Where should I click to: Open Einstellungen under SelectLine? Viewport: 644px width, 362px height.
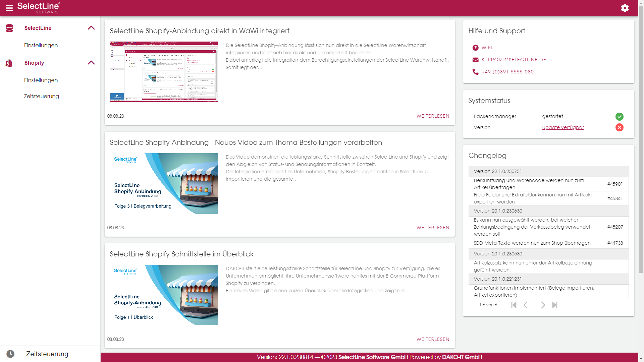point(41,46)
